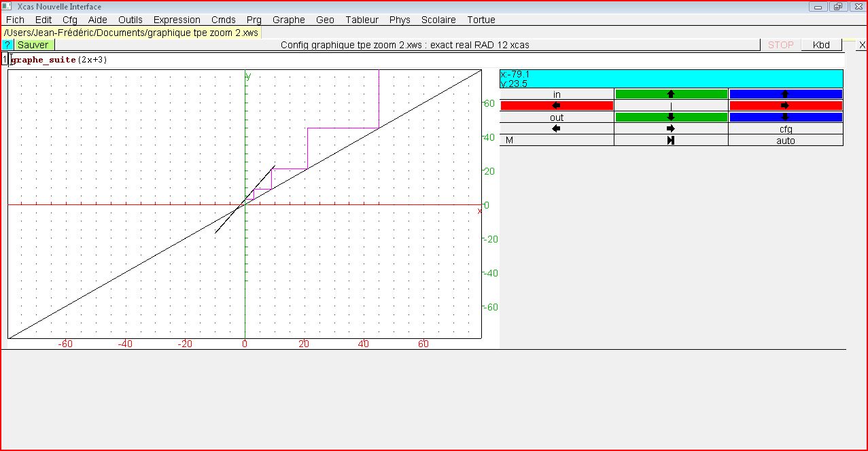Screen dimensions: 868x451
Task: Open the Fich menu
Action: [15, 20]
